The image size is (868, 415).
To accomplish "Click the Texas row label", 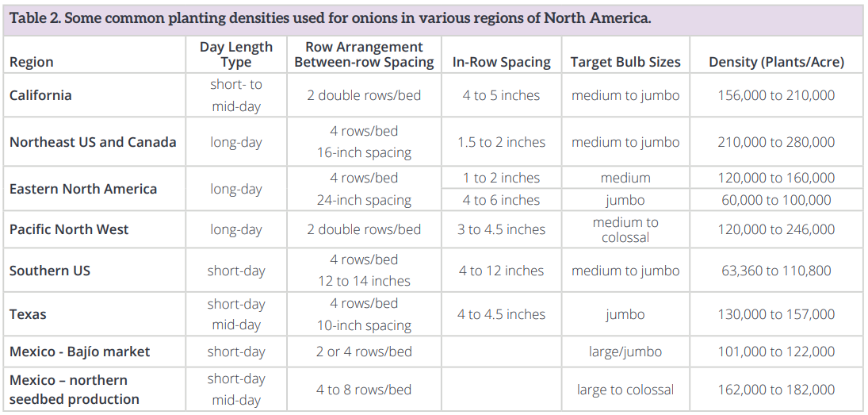I will [x=28, y=314].
